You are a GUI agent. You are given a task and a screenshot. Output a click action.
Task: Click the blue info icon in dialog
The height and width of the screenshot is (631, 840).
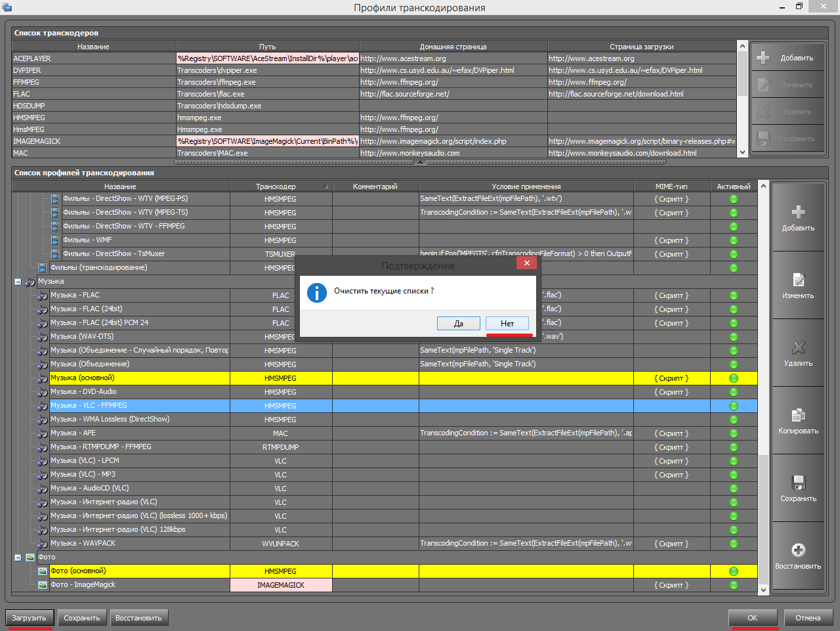[x=317, y=293]
